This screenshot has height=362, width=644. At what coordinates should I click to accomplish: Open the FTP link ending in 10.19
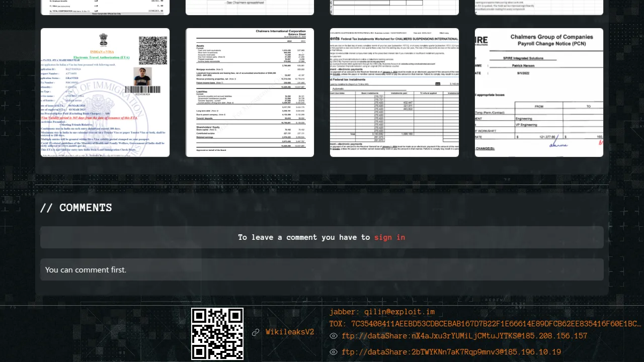pyautogui.click(x=451, y=352)
